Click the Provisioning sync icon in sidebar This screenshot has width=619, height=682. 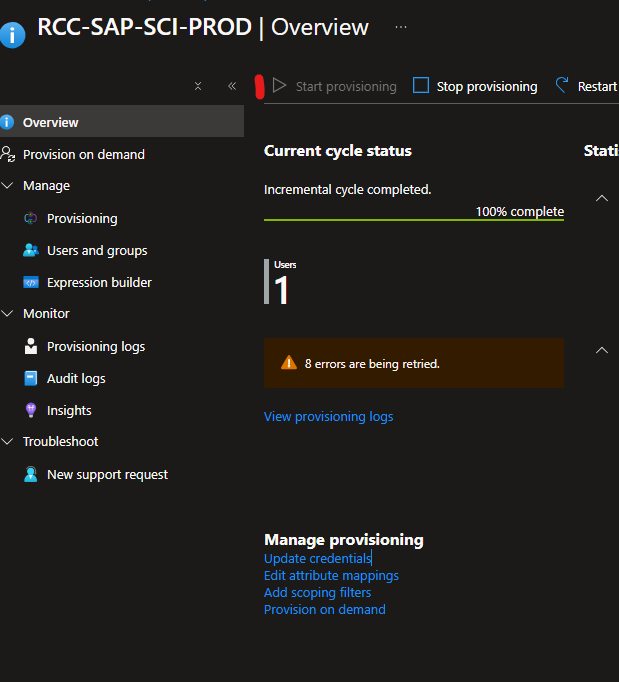pos(30,218)
